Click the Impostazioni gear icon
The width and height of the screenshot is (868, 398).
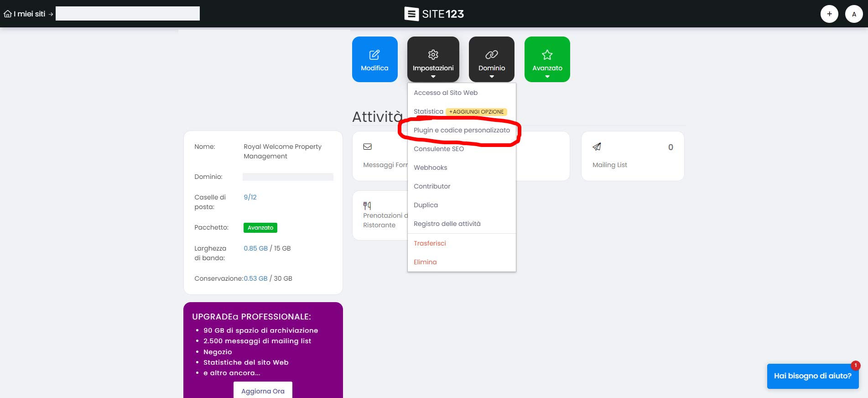(433, 55)
